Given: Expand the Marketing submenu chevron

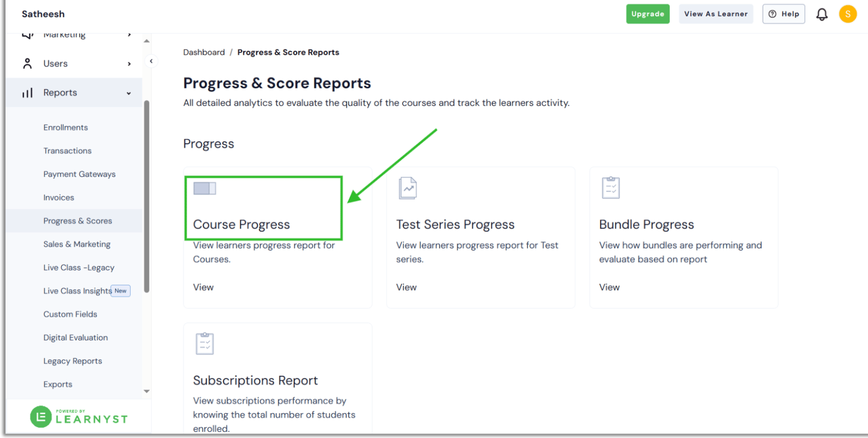Looking at the screenshot, I should [x=129, y=35].
